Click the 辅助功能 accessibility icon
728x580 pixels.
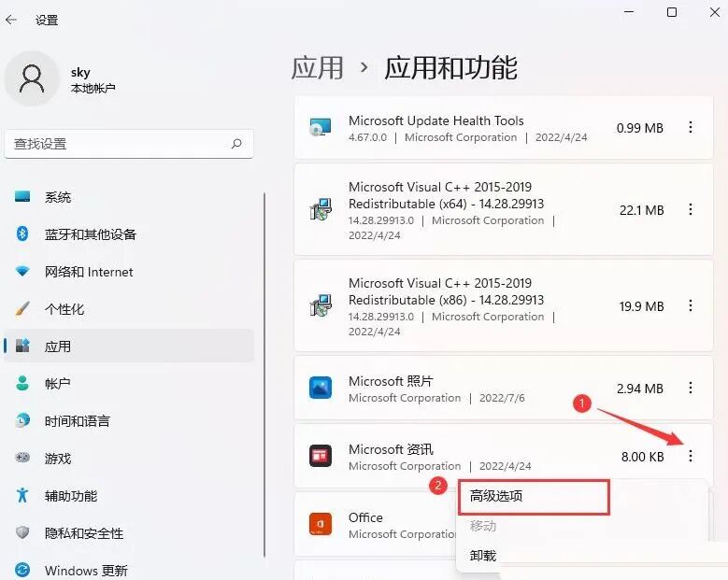(x=22, y=495)
